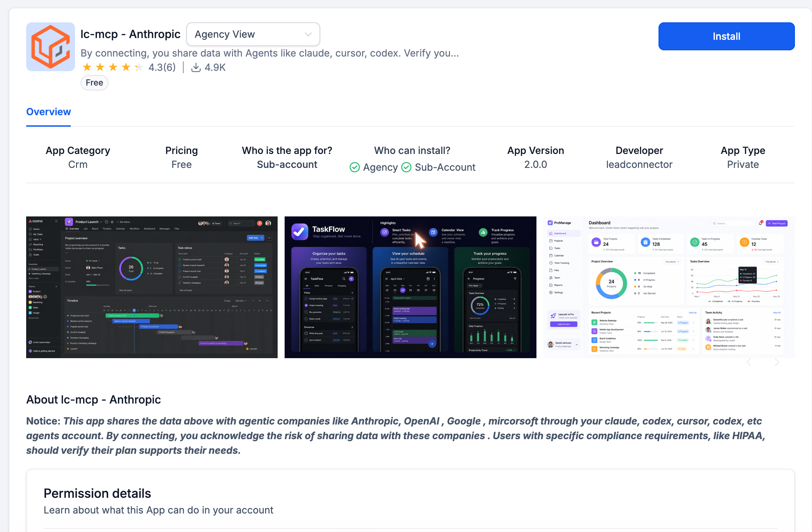Image resolution: width=812 pixels, height=532 pixels.
Task: Click the orange lc-mcp app logo
Action: [x=51, y=47]
